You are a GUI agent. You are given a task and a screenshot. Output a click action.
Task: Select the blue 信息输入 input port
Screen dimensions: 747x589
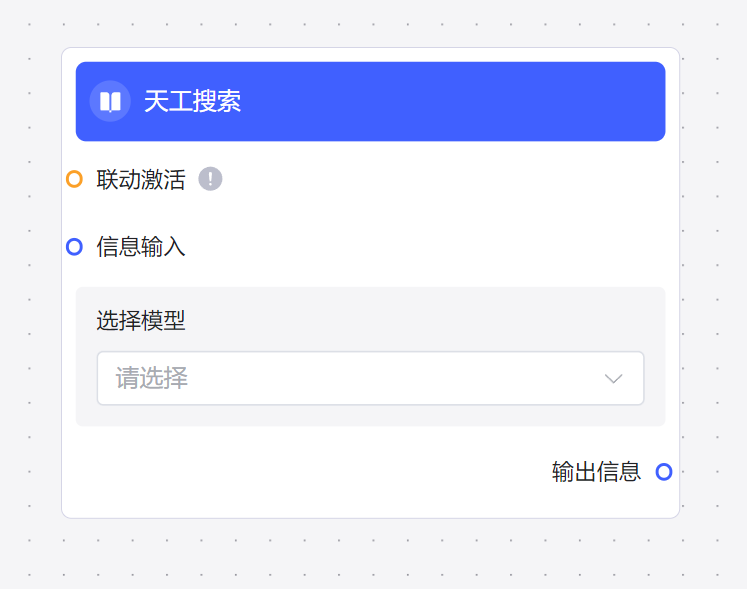coord(74,246)
